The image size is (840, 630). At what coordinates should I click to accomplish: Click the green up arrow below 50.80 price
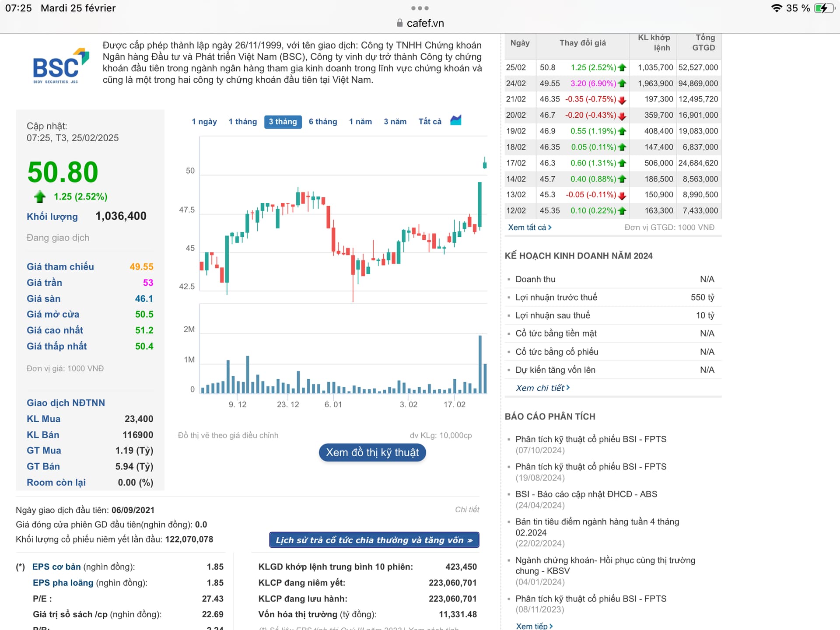coord(40,197)
